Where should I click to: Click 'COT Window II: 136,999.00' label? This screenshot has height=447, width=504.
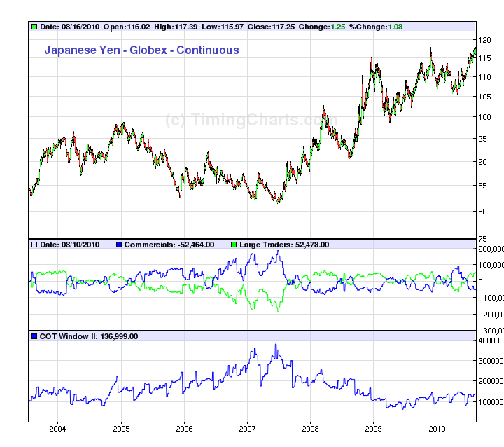[x=89, y=336]
